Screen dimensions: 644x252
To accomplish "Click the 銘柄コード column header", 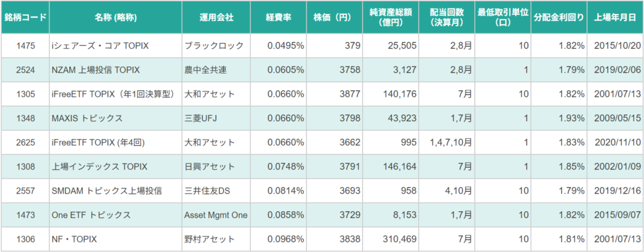I will (x=25, y=18).
